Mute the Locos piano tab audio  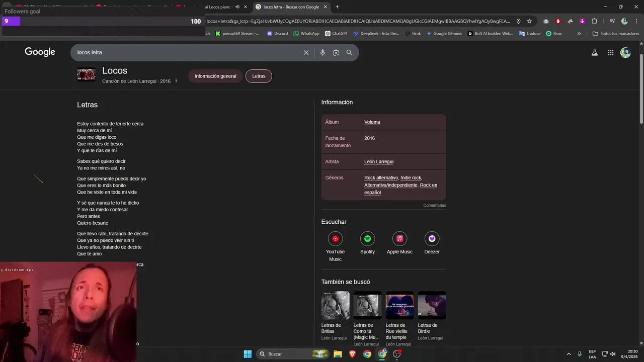tap(237, 7)
